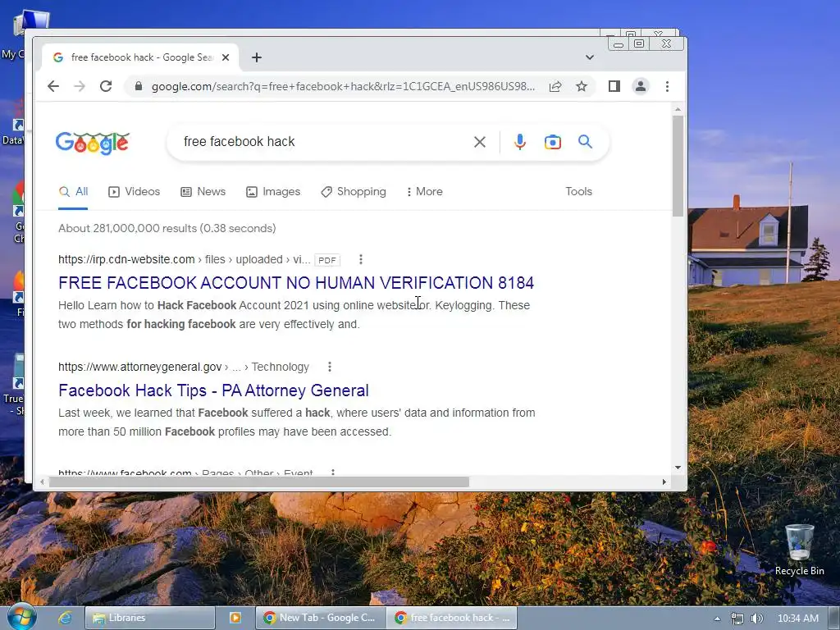Open the Windows Start menu
The width and height of the screenshot is (840, 630).
(x=22, y=618)
